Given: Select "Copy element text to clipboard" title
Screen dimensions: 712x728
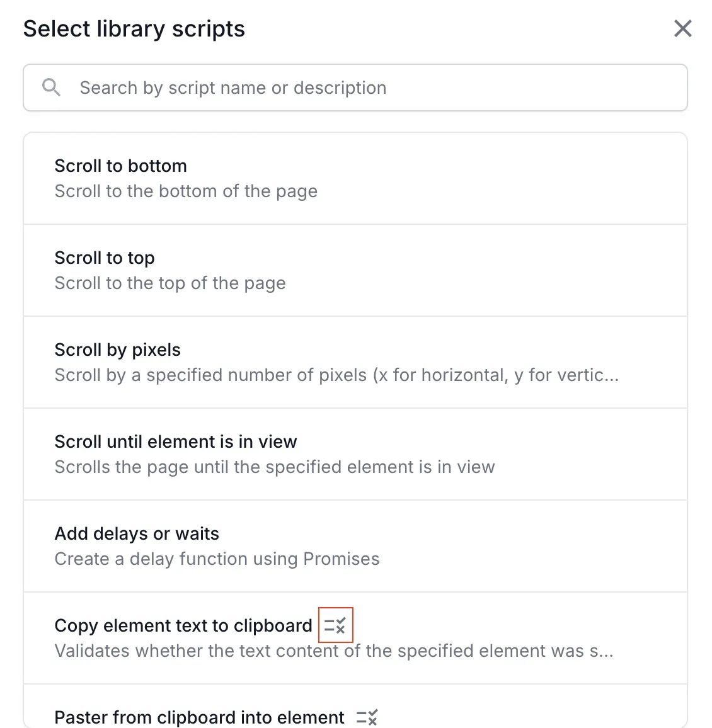Looking at the screenshot, I should point(183,626).
